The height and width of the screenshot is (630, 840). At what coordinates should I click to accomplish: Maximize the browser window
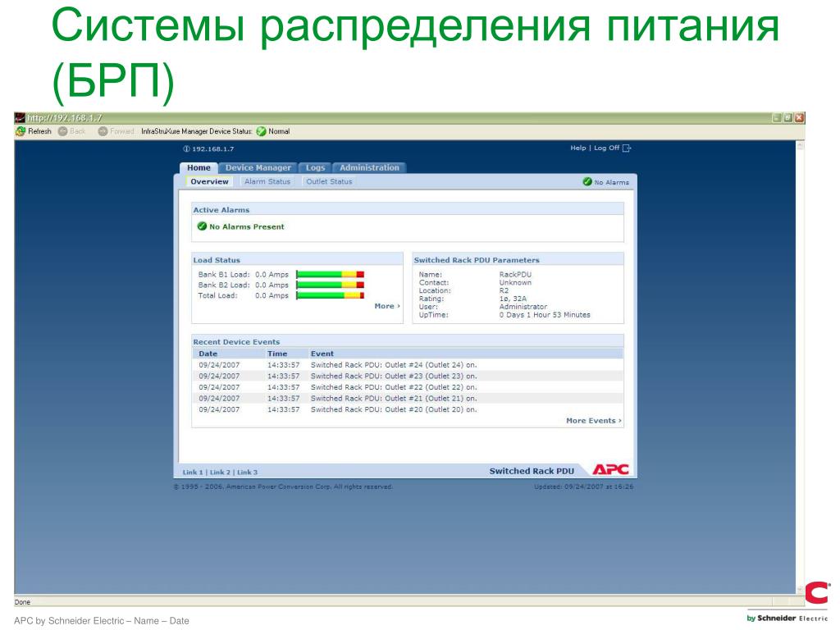click(x=788, y=118)
